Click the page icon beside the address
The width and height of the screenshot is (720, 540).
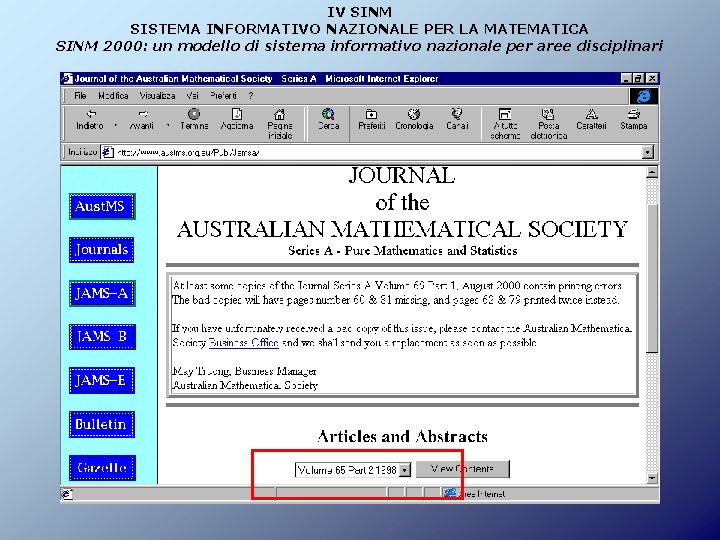click(107, 152)
